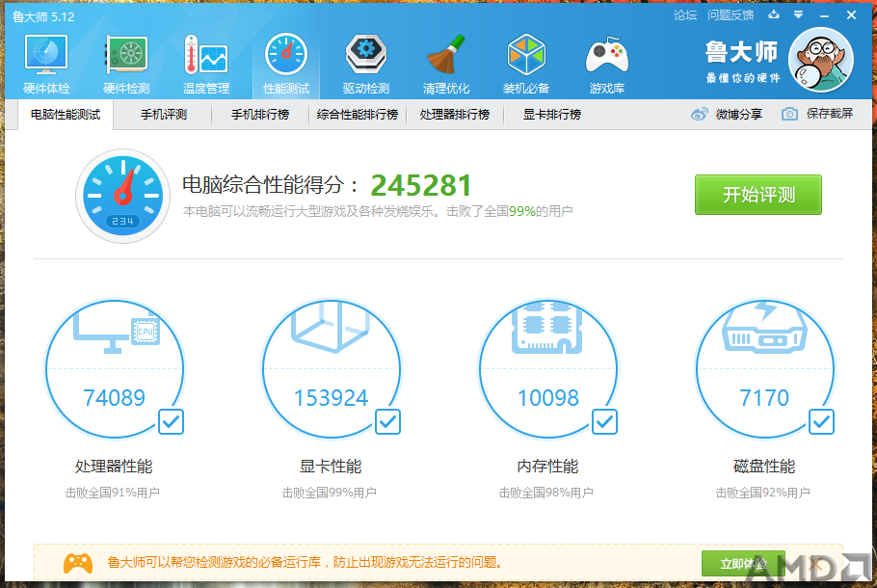877x588 pixels.
Task: Switch to 显卡排行榜 tab
Action: [x=552, y=115]
